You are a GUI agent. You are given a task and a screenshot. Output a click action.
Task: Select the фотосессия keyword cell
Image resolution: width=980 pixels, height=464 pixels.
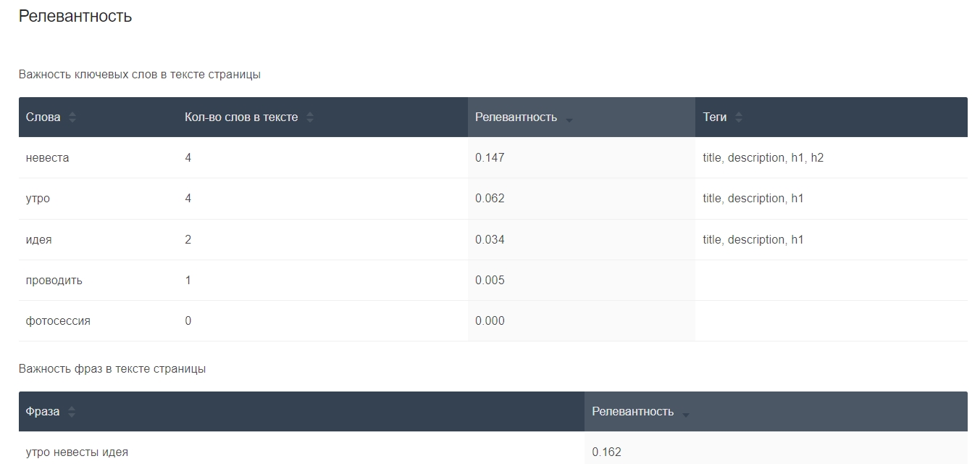58,321
